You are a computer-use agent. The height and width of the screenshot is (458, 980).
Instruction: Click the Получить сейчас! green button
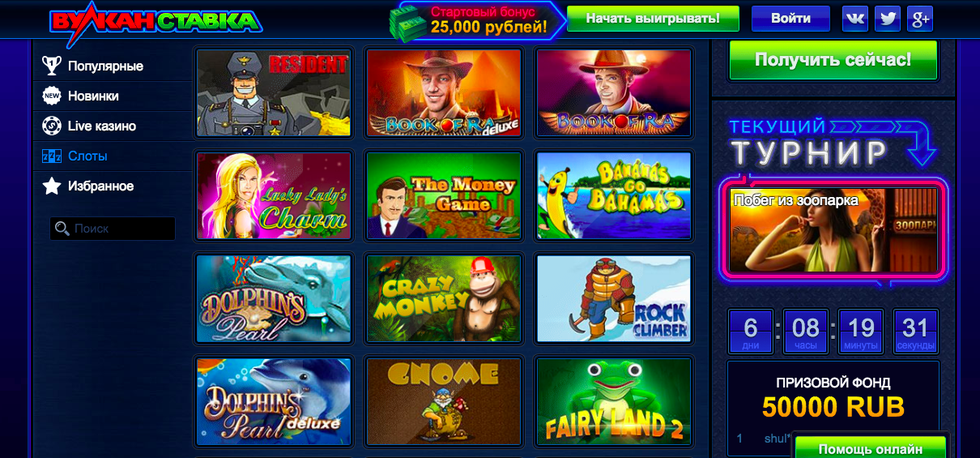pyautogui.click(x=833, y=59)
